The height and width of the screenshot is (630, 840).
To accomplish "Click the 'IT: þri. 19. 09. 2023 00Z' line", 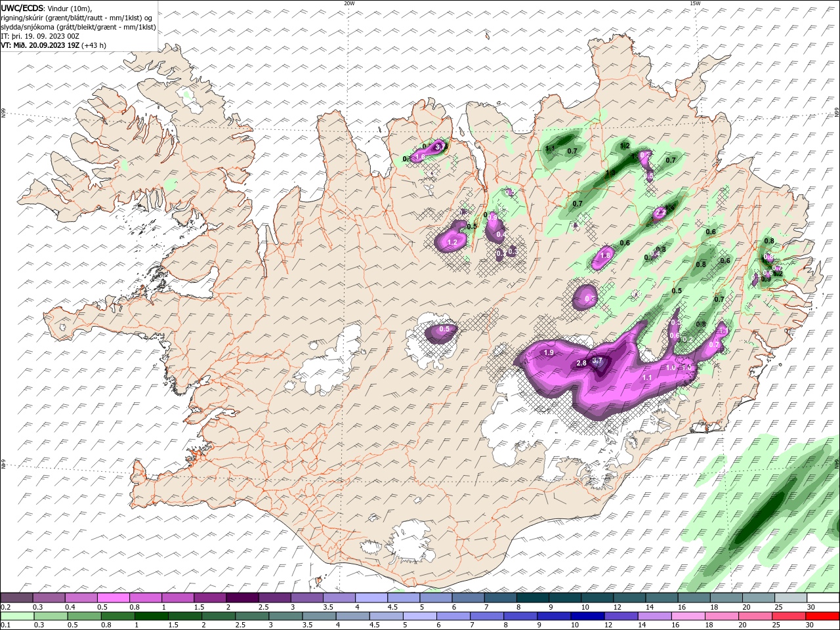I will click(x=39, y=36).
